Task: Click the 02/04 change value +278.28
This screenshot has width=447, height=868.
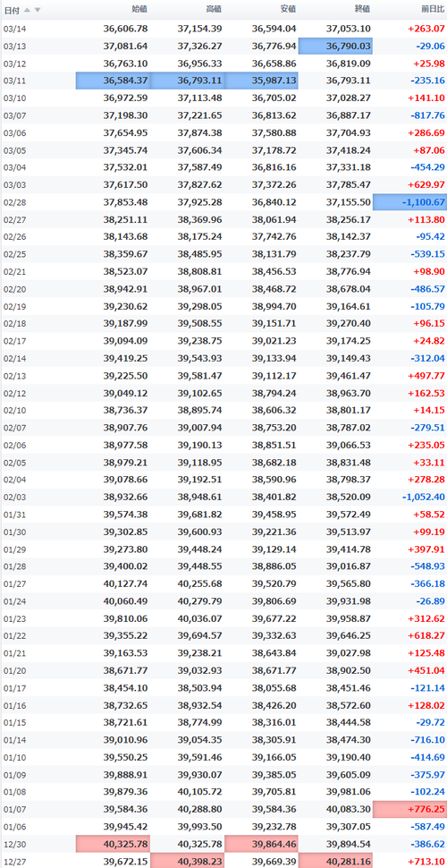Action: click(x=426, y=480)
